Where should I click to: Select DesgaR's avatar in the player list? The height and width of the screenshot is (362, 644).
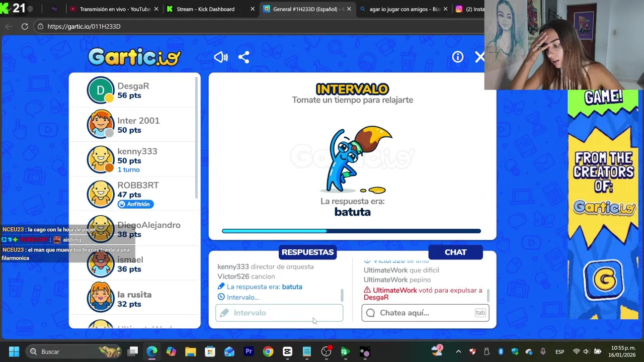click(x=101, y=90)
